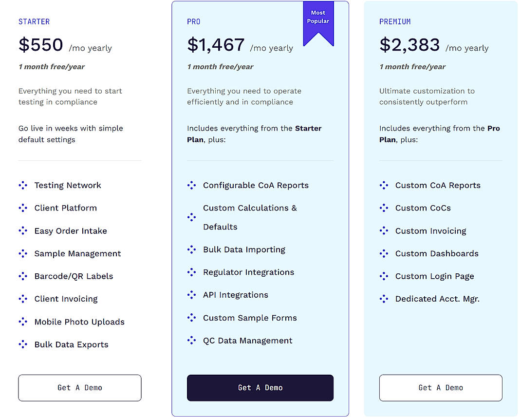Select the Regulator Integrations feature row
The width and height of the screenshot is (521, 420).
[x=248, y=272]
